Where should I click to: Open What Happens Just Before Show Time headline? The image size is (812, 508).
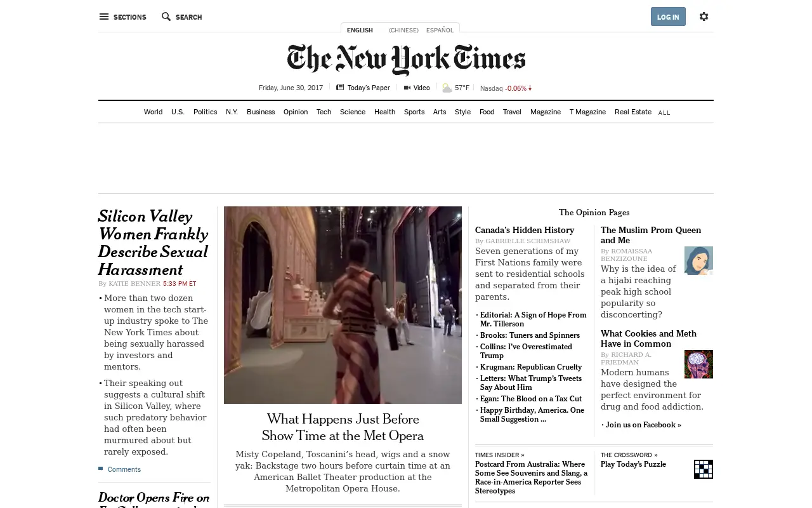(x=343, y=427)
